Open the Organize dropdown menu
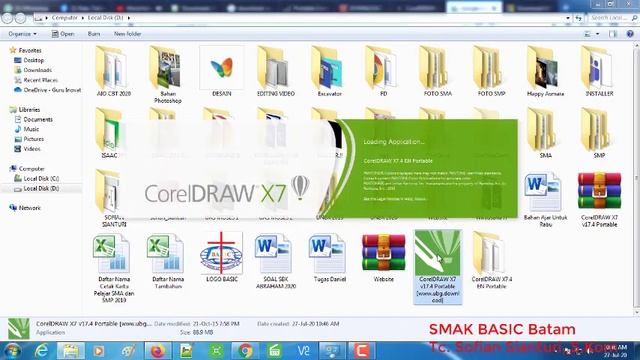640x360 pixels. coord(22,34)
